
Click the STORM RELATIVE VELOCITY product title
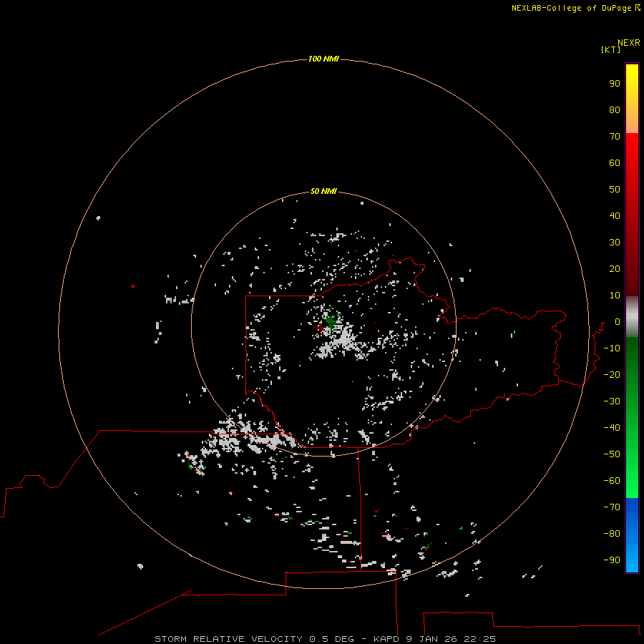228,639
